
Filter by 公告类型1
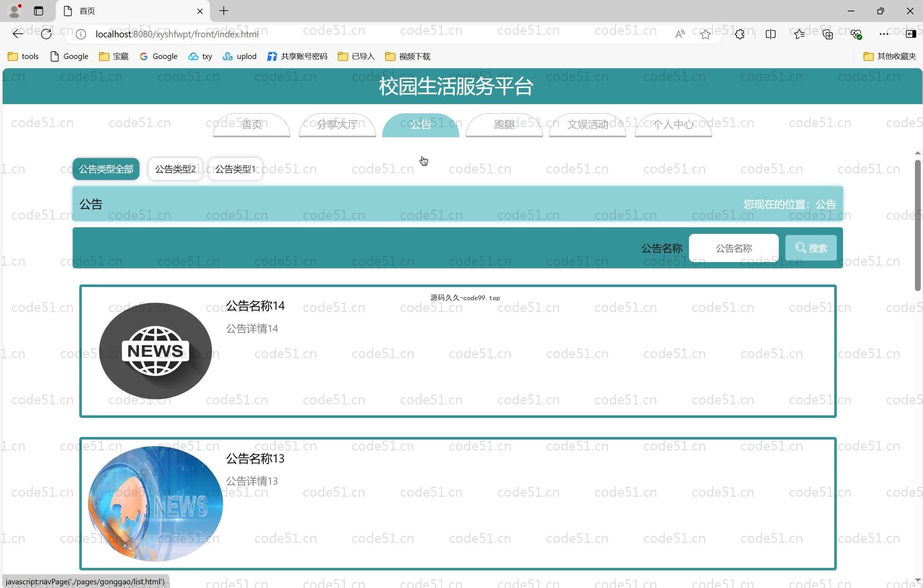236,169
